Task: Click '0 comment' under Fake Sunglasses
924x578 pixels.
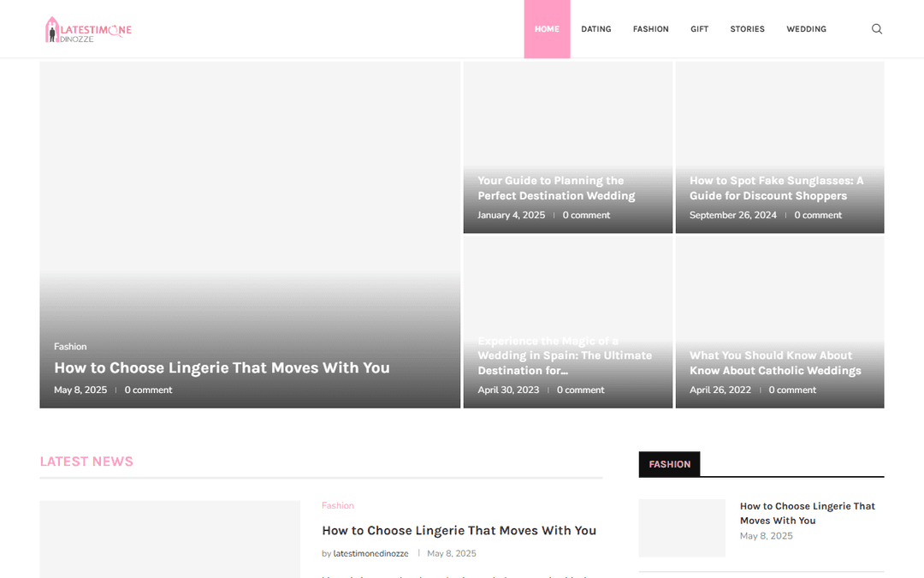Action: tap(817, 215)
